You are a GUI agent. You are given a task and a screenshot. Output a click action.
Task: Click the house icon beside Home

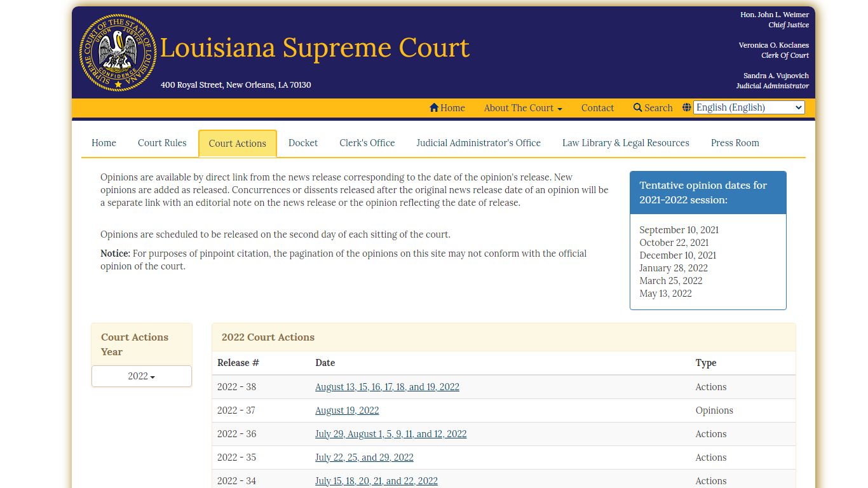[434, 108]
